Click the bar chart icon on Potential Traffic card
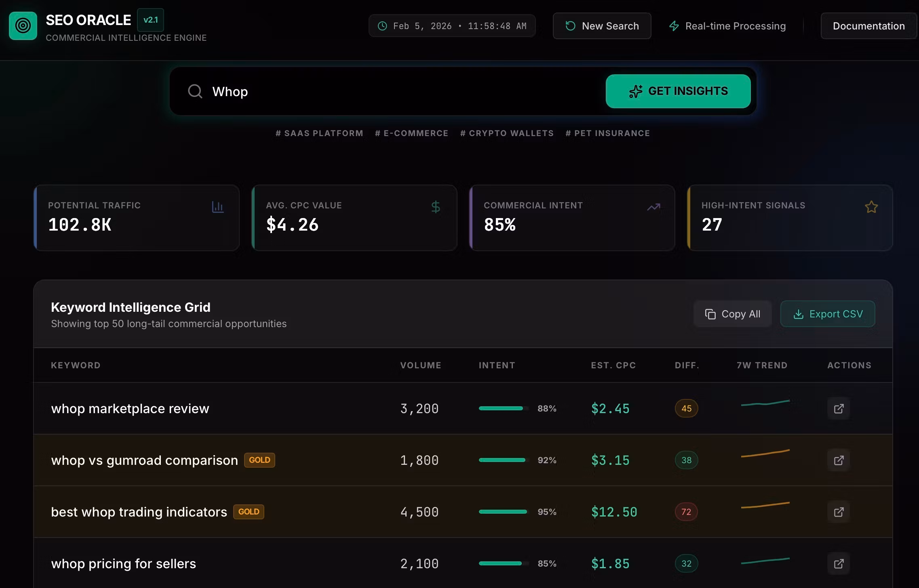This screenshot has height=588, width=919. click(217, 207)
